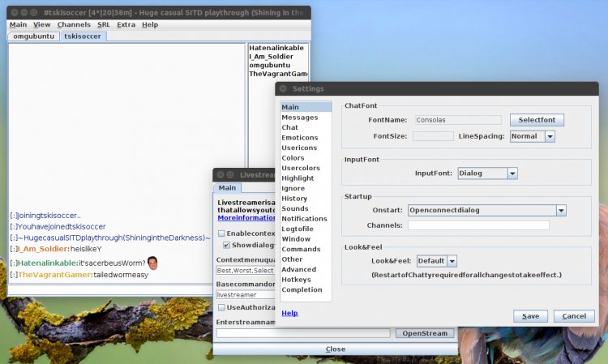Click the stream name input field
The width and height of the screenshot is (608, 364).
click(x=303, y=333)
